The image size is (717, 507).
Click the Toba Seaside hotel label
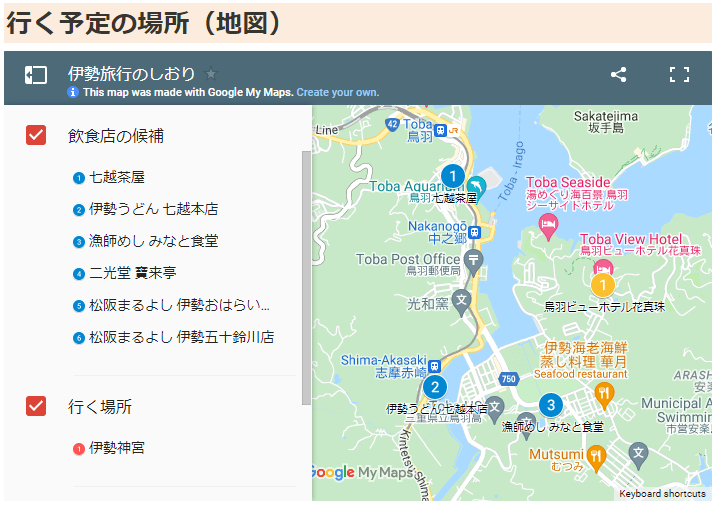point(576,193)
